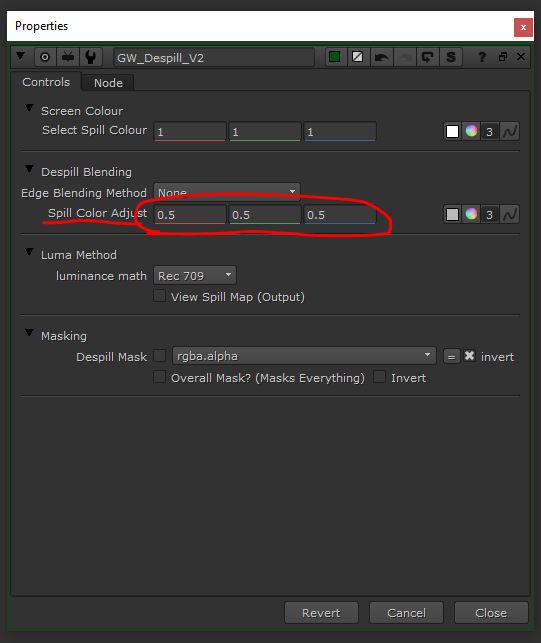
Task: Click the undo arrow icon in header
Action: coord(381,57)
